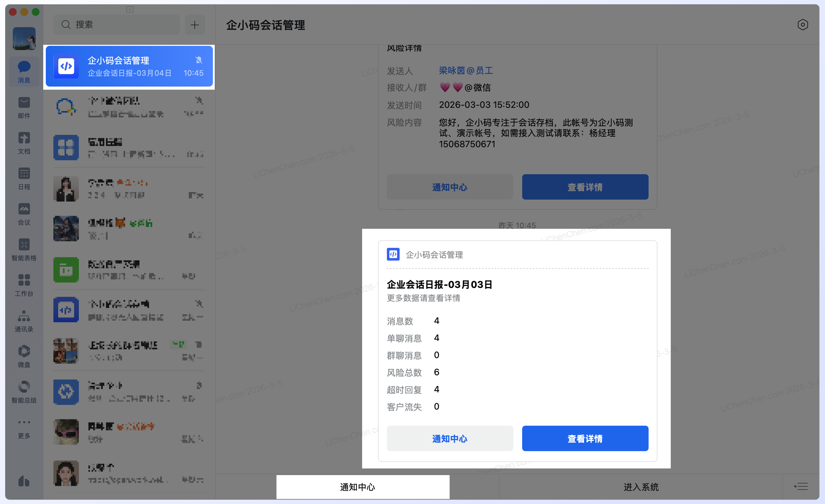The image size is (825, 504).
Task: Open chat settings hexagon icon at top right
Action: (803, 24)
